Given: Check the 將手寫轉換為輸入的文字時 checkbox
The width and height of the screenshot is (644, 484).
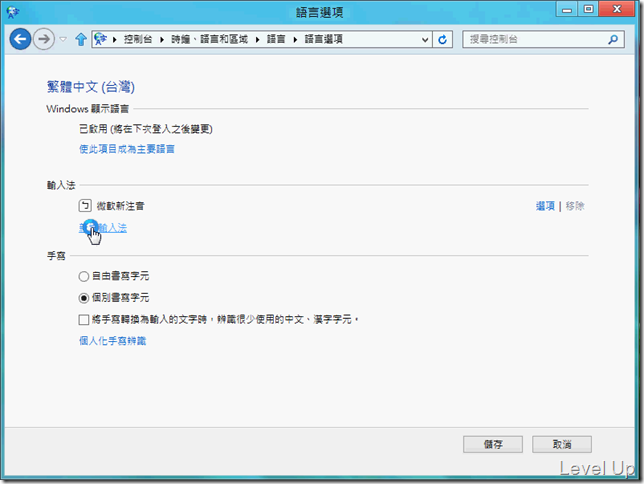Looking at the screenshot, I should (83, 320).
